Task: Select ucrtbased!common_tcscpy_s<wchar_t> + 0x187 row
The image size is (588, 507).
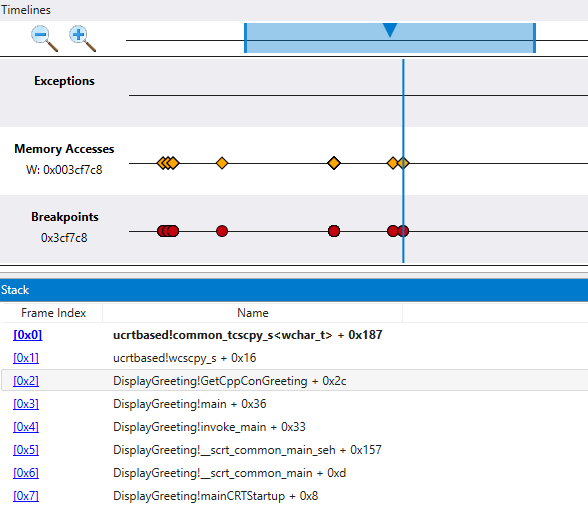Action: pyautogui.click(x=294, y=335)
